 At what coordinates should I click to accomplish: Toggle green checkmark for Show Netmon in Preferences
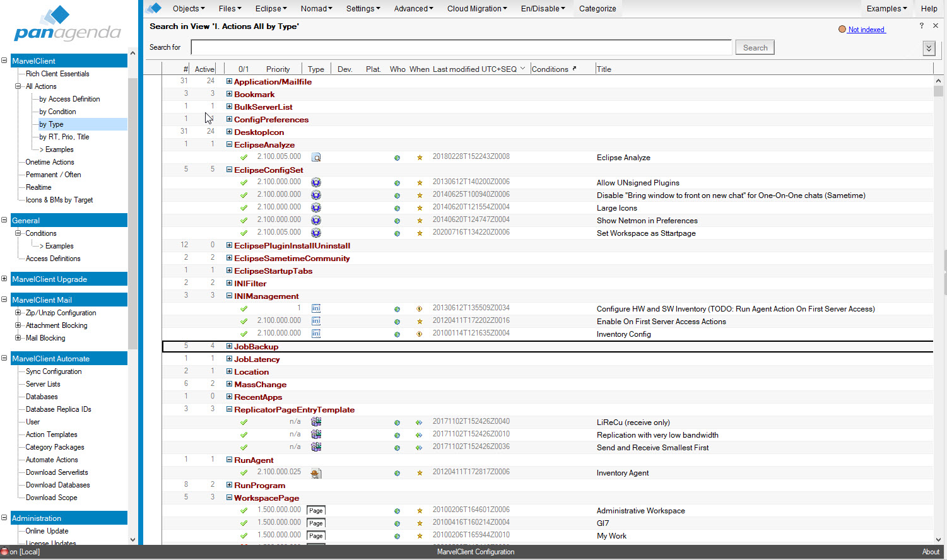point(244,220)
